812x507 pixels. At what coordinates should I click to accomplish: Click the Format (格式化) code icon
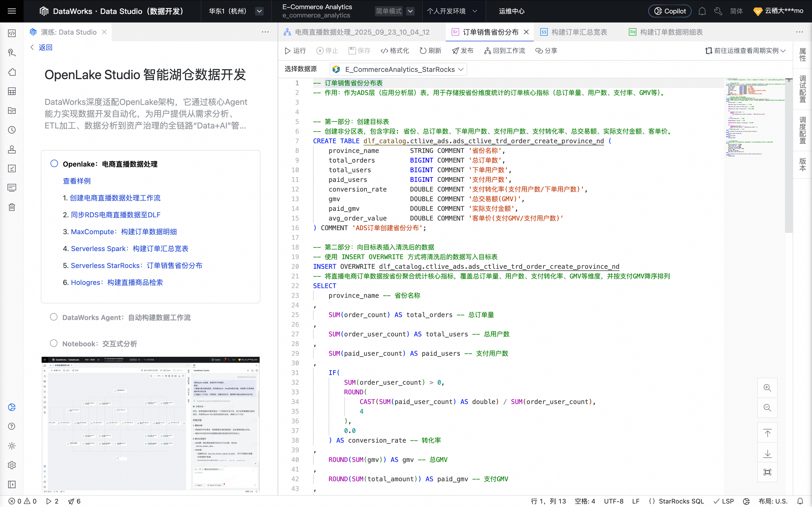click(384, 51)
